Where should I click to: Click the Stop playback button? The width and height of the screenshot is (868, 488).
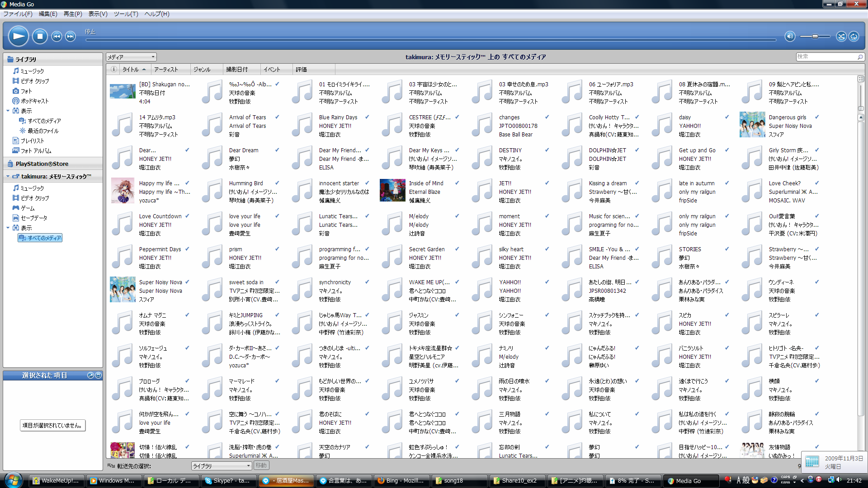pyautogui.click(x=40, y=36)
